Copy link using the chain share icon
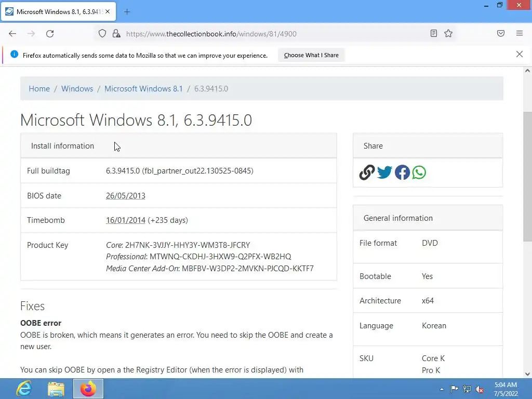 point(367,172)
